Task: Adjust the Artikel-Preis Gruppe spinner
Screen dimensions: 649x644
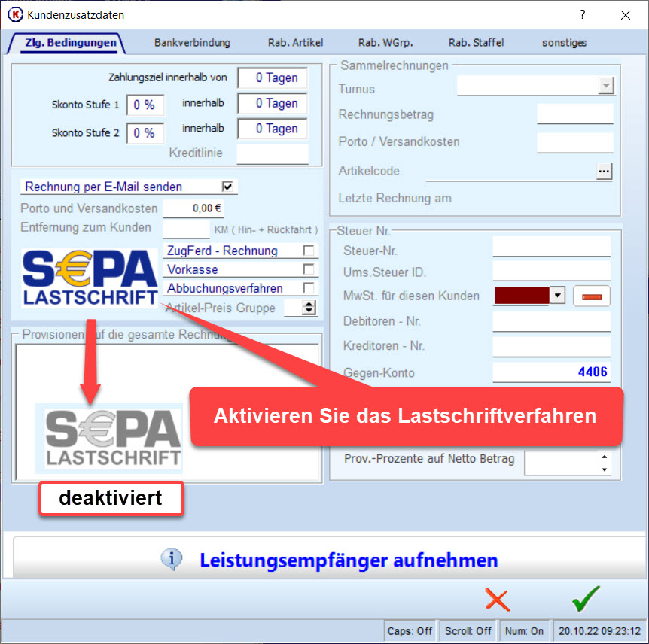Action: tap(308, 308)
